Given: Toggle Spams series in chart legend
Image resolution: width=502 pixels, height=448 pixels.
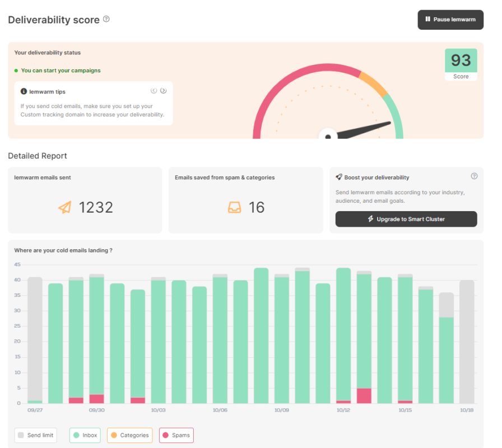Looking at the screenshot, I should click(x=176, y=435).
